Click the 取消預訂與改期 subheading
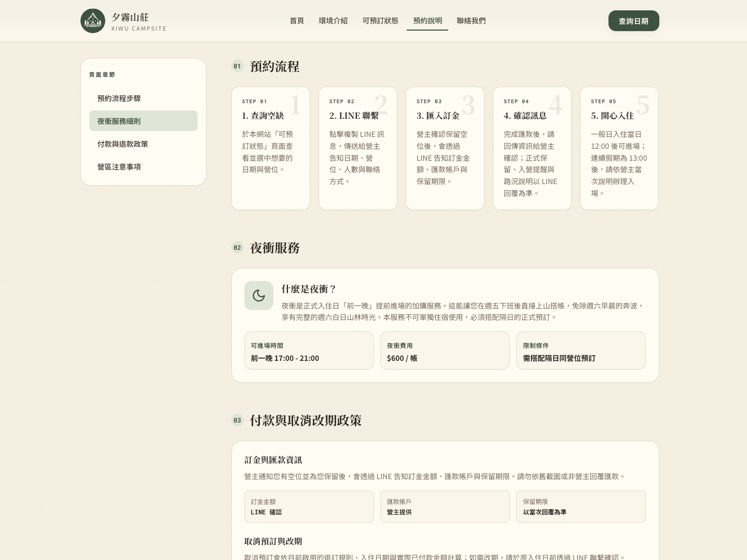The height and width of the screenshot is (560, 747). point(273,541)
